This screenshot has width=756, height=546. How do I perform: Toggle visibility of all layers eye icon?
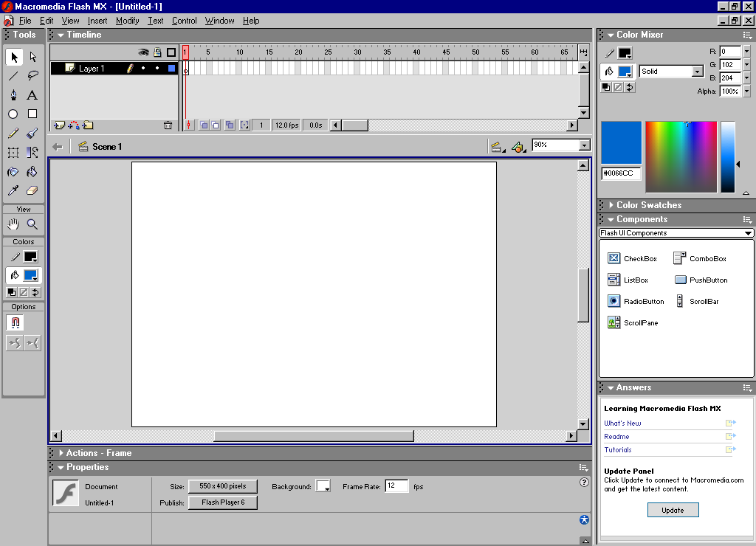tap(143, 52)
